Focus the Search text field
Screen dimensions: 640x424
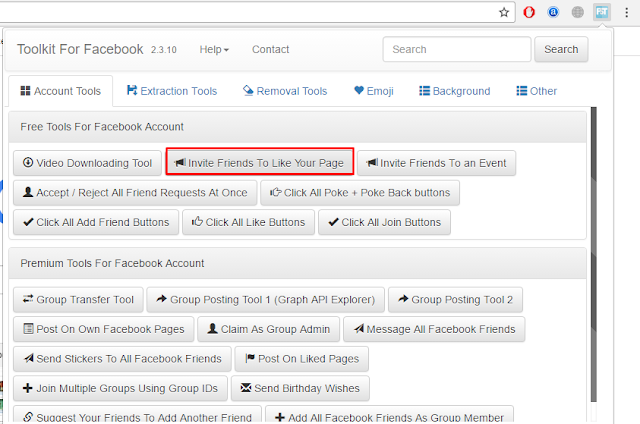(457, 49)
